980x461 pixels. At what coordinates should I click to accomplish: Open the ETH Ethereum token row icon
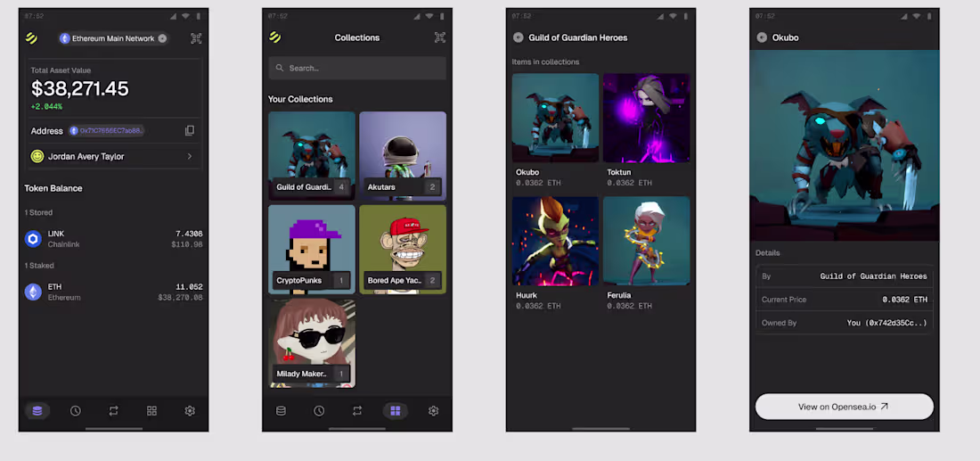pos(33,292)
